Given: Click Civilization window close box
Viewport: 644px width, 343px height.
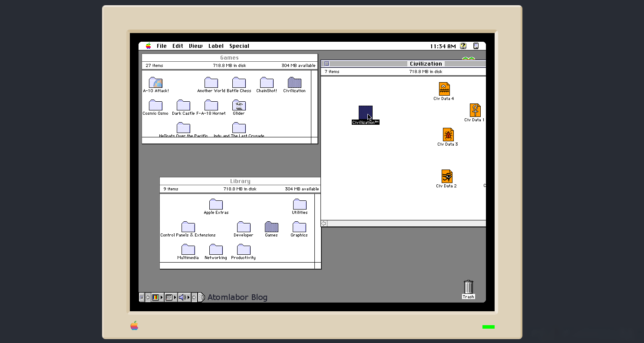Looking at the screenshot, I should (x=327, y=64).
